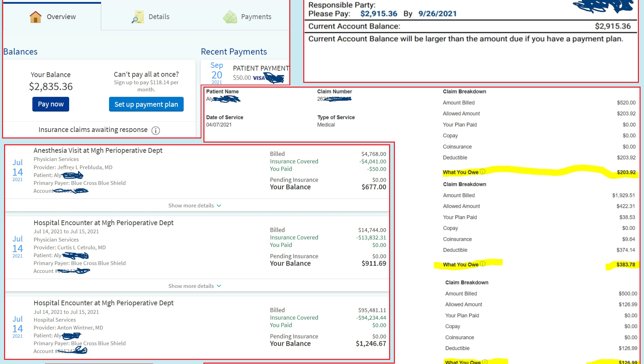Click the Recent Payments heading
Image resolution: width=644 pixels, height=364 pixels.
(234, 52)
